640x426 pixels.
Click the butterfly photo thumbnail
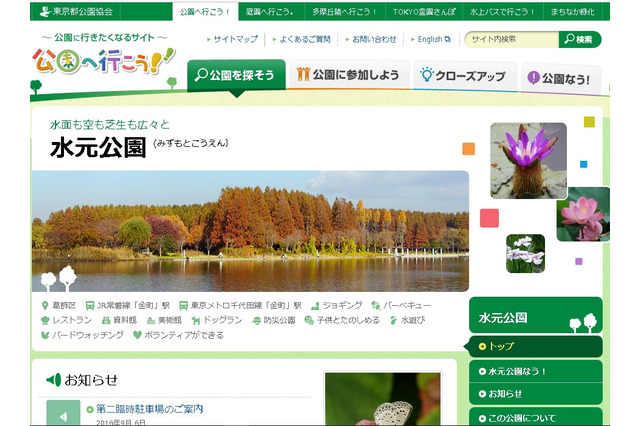tap(383, 399)
